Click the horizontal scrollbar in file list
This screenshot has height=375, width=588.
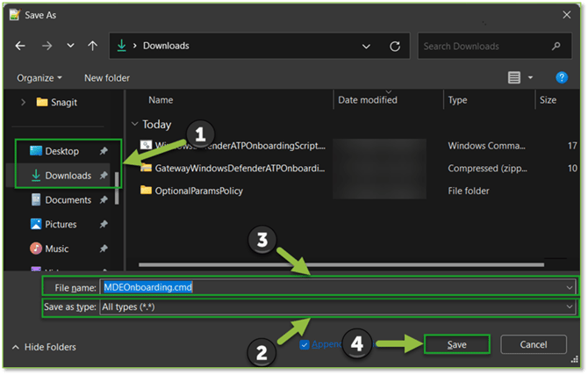tap(333, 263)
